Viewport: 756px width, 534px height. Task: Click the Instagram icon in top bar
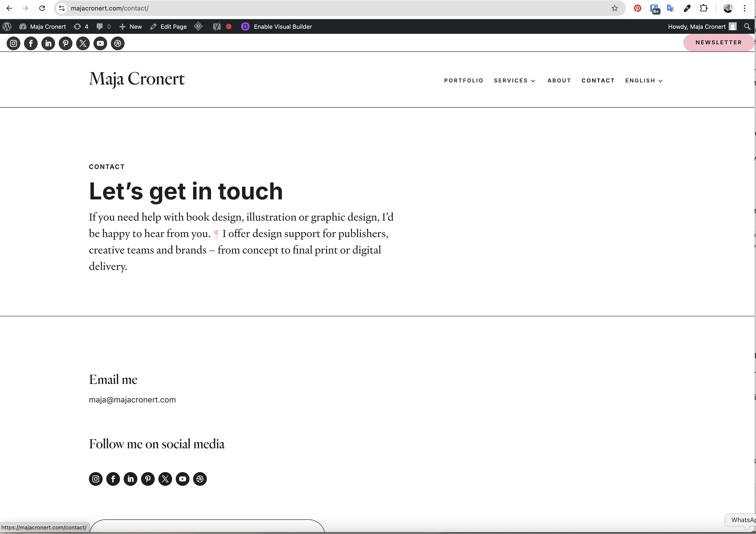coord(13,43)
